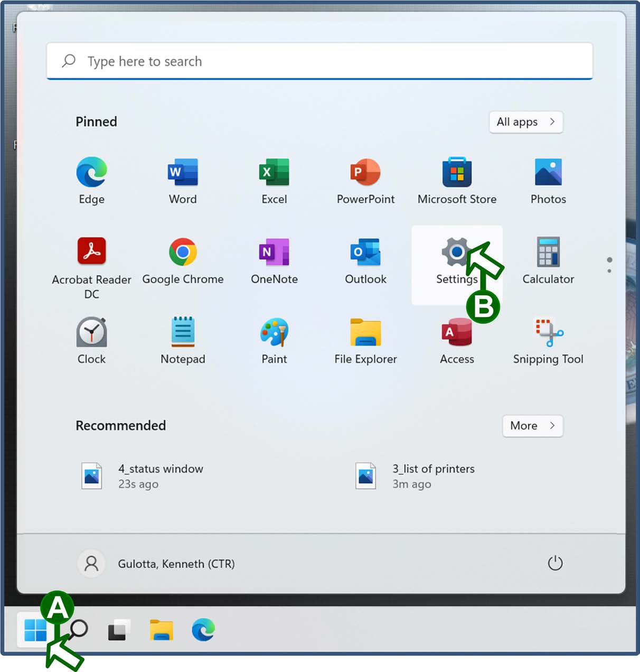640x672 pixels.
Task: Launch OneNote
Action: 274,261
